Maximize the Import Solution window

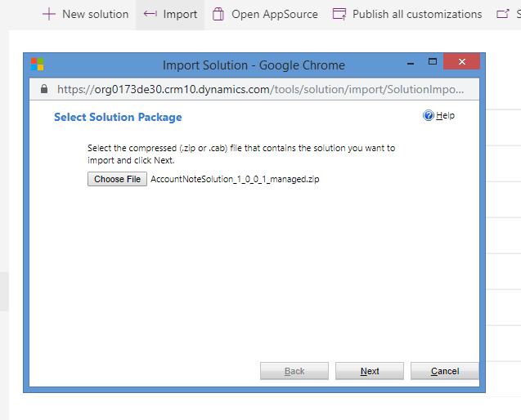[x=433, y=62]
